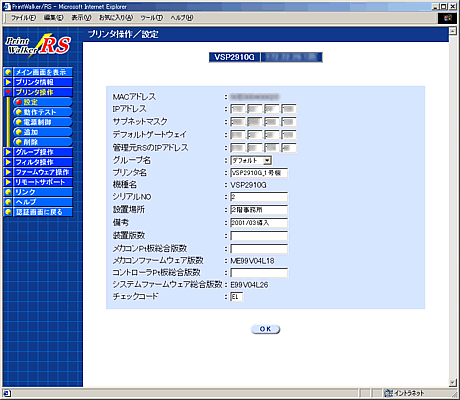460x400 pixels.
Task: Open the 表示 menu
Action: click(x=81, y=18)
